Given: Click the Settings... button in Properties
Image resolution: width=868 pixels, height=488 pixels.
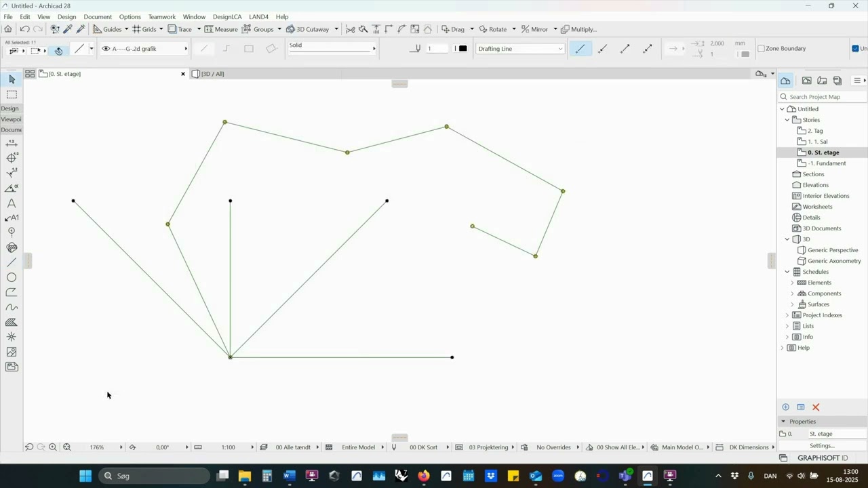Looking at the screenshot, I should point(822,446).
